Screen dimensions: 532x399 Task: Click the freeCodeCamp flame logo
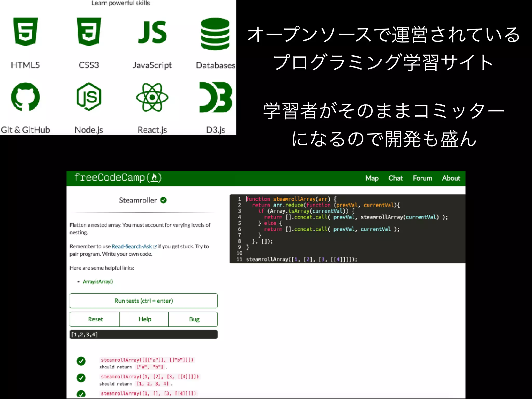tap(154, 178)
